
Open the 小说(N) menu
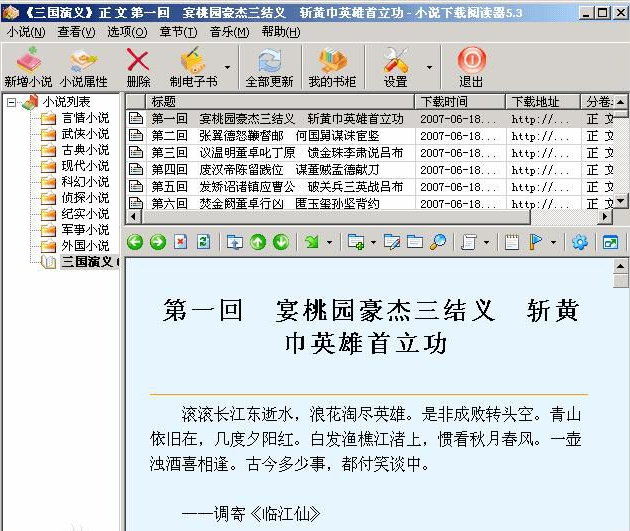26,32
